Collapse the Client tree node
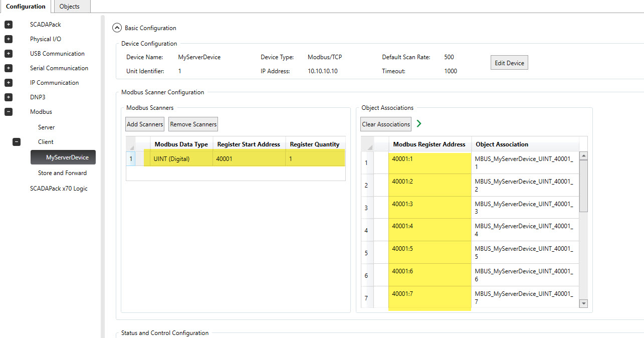Screen dimensions: 644x338 (17, 142)
